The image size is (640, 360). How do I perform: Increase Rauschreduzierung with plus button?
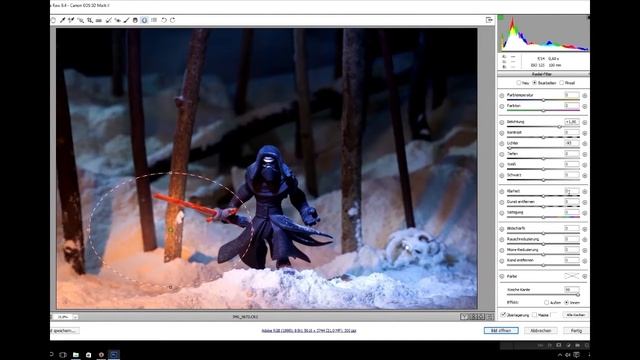click(584, 240)
